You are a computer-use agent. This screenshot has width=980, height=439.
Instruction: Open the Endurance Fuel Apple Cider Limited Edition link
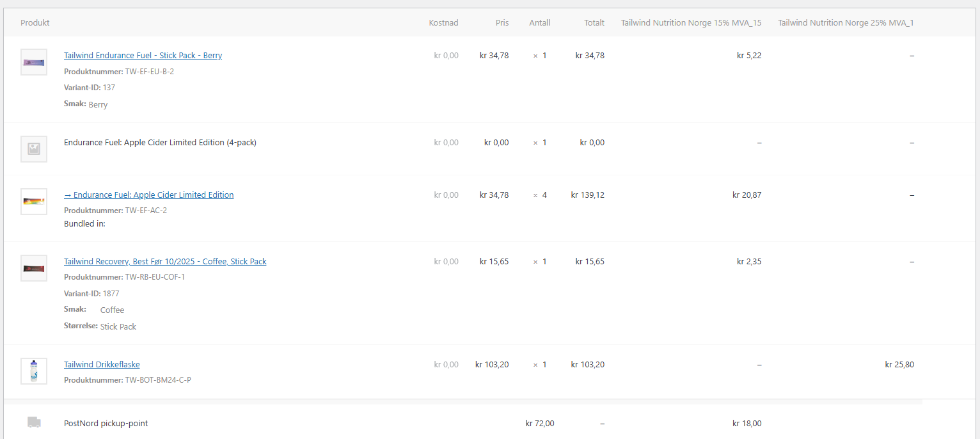click(148, 195)
